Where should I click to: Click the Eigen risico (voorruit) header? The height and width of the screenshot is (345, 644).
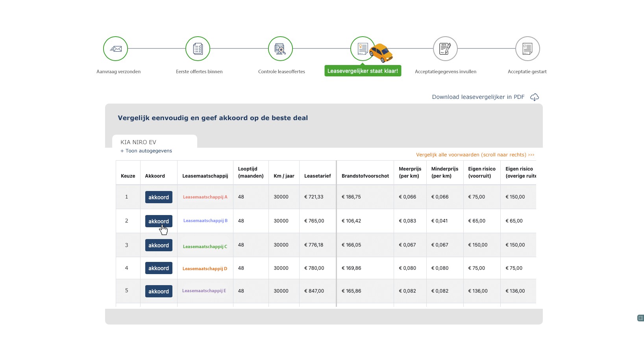pyautogui.click(x=482, y=172)
